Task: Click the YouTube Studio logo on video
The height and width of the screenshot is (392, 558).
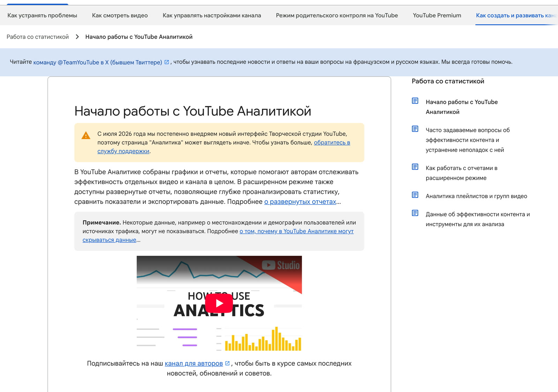Action: point(281,266)
